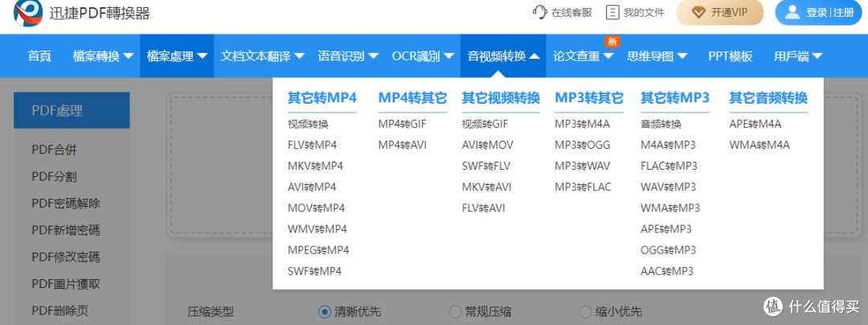
Task: Choose 视频转换 under 其它转MP4
Action: 308,124
